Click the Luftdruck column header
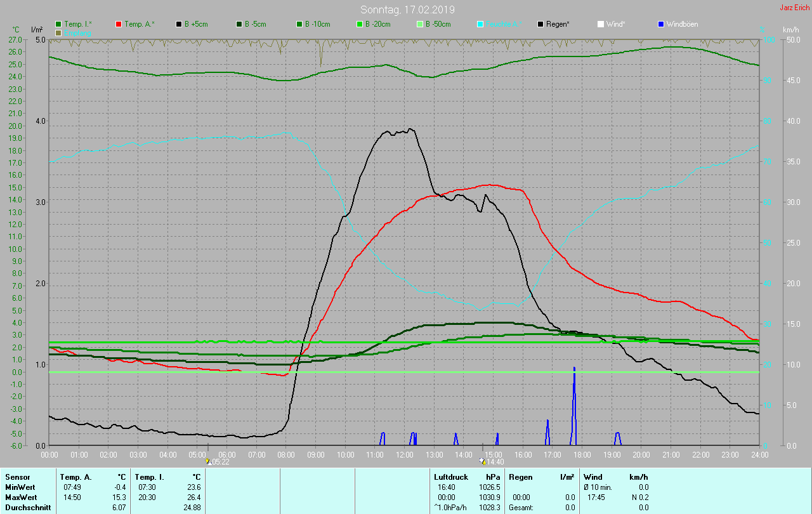The width and height of the screenshot is (812, 514). (x=451, y=477)
